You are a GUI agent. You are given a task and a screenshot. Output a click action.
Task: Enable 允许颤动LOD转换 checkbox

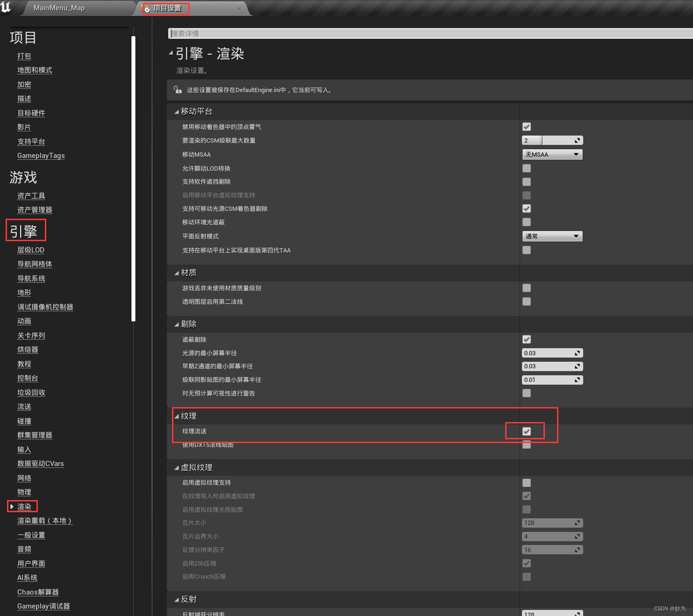point(527,168)
